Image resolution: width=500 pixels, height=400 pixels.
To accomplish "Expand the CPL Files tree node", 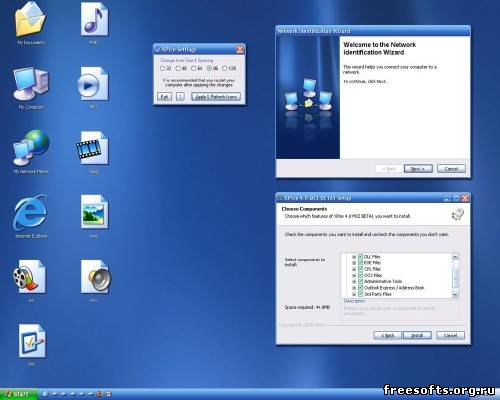I will pyautogui.click(x=354, y=269).
